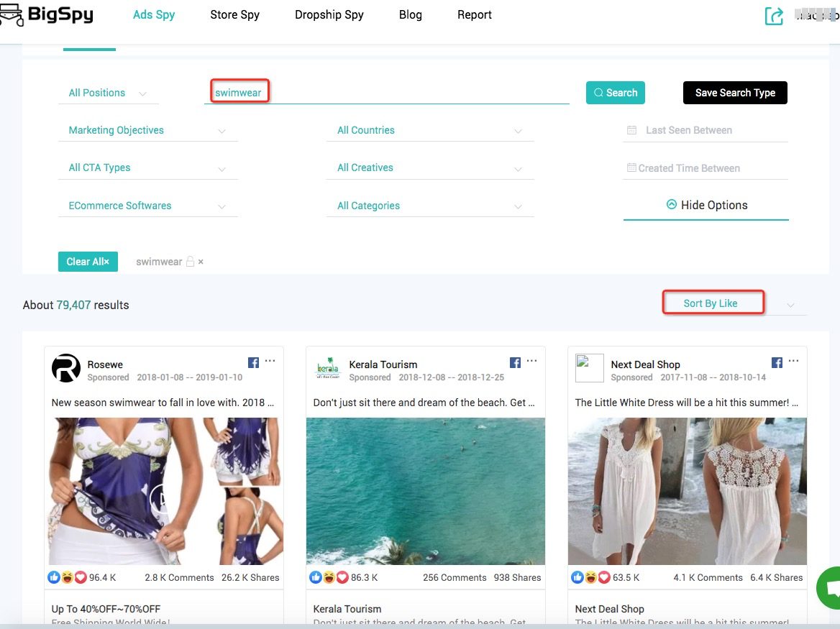This screenshot has height=629, width=840.
Task: Remove the swimwear filter tag with x
Action: tap(201, 262)
